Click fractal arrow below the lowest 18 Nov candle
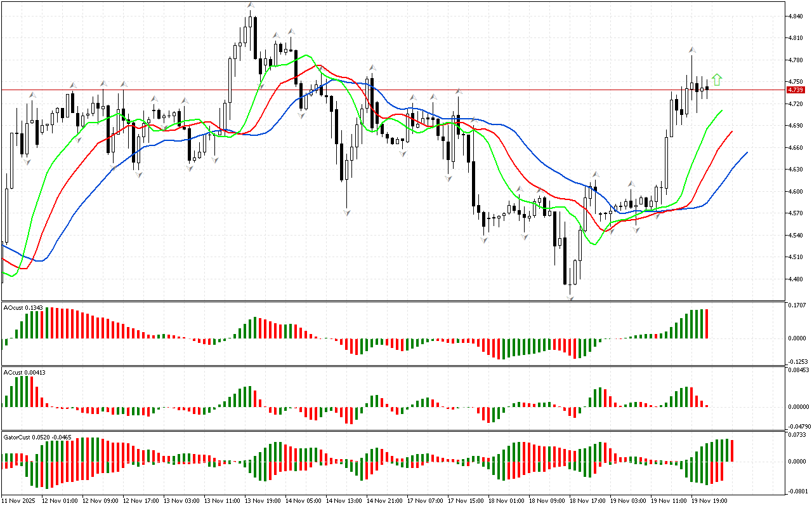Viewport: 812px width, 508px height. tap(570, 296)
